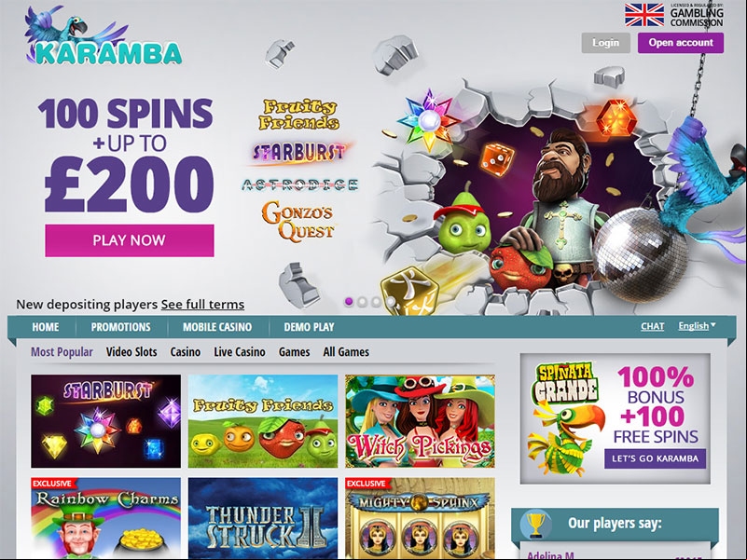Follow the See full terms link
The image size is (747, 560).
[202, 305]
